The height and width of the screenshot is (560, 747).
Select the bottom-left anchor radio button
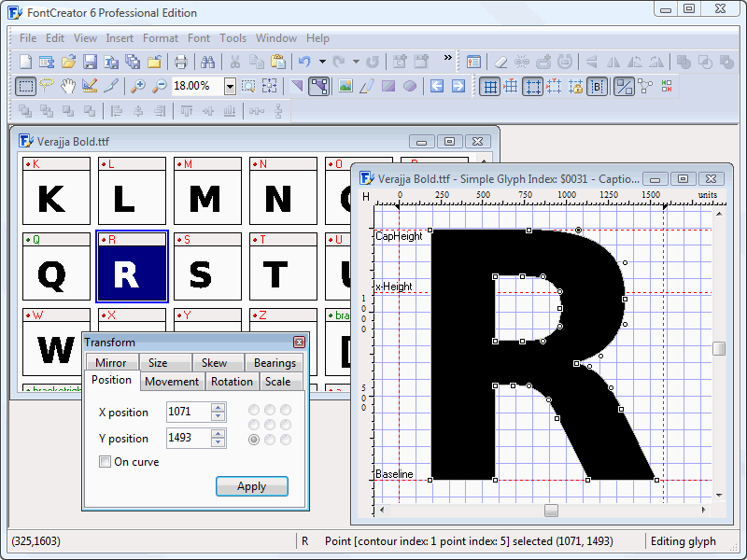[x=254, y=439]
